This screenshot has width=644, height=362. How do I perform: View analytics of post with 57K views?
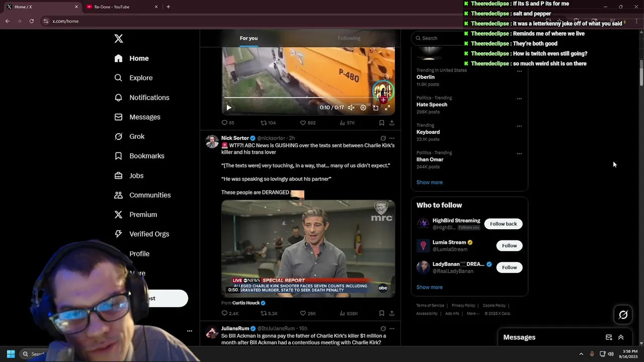click(347, 123)
